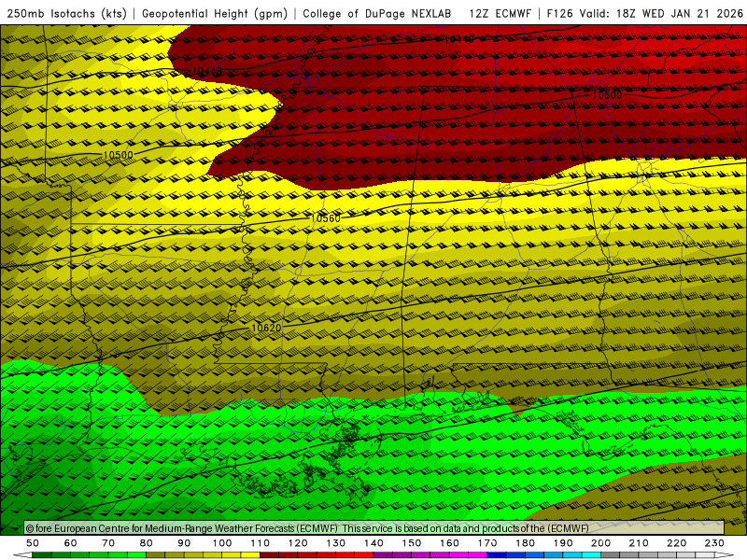The image size is (747, 560).
Task: Click the 200 label on the color scale
Action: click(x=600, y=543)
